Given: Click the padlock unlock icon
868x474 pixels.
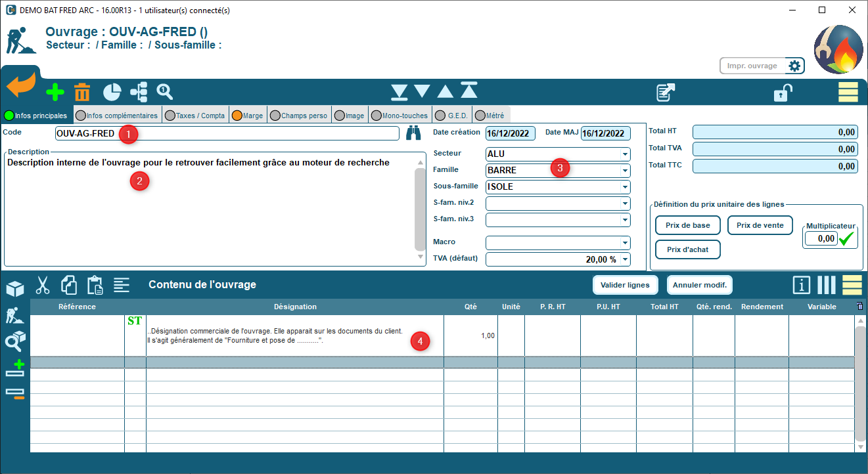Looking at the screenshot, I should [782, 93].
